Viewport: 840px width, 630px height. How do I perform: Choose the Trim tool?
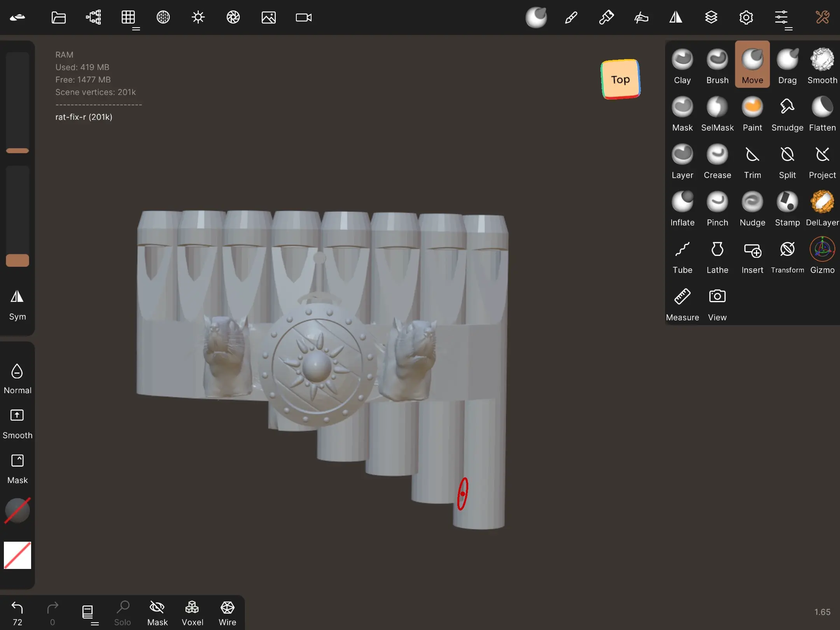click(752, 161)
